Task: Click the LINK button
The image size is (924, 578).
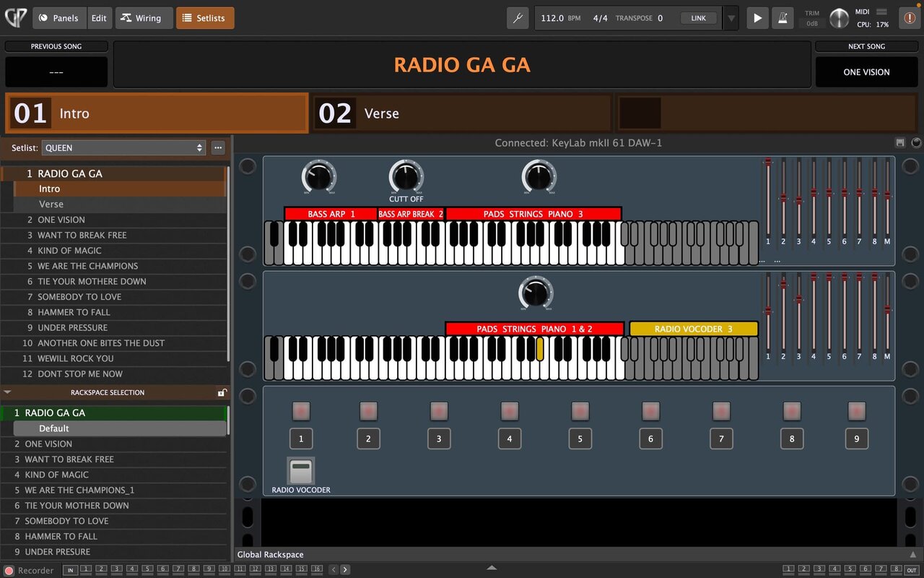Action: coord(698,18)
